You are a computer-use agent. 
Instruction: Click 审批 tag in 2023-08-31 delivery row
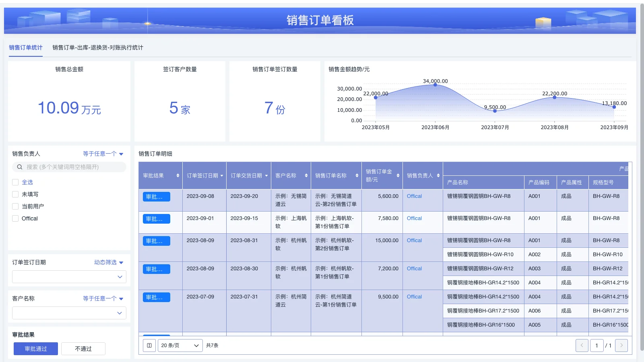[157, 241]
